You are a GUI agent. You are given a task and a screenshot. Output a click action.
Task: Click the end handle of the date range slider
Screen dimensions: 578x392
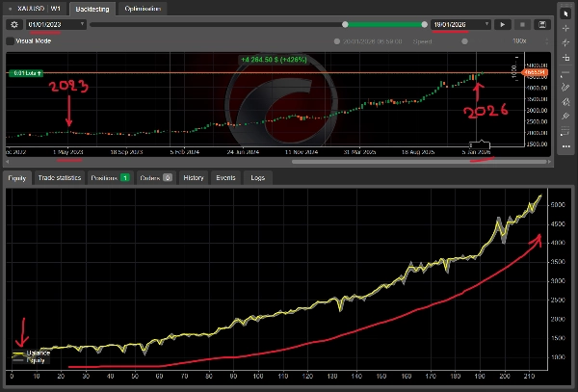click(x=425, y=23)
